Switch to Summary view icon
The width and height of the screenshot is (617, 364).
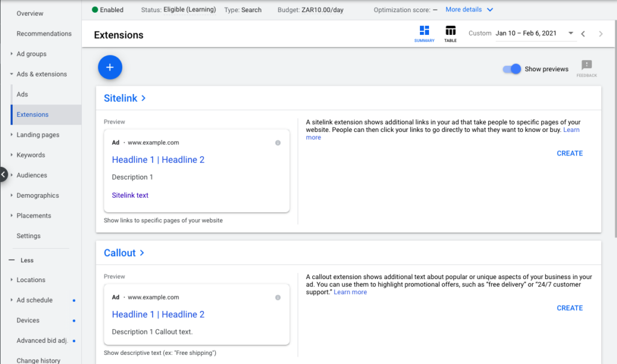tap(424, 34)
